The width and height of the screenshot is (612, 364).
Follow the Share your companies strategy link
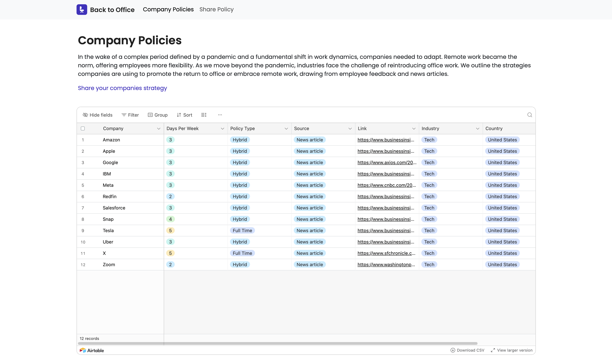[x=122, y=88]
